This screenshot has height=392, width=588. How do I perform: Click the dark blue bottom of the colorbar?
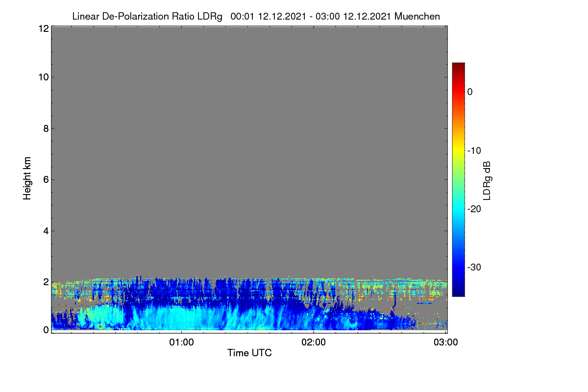458,292
